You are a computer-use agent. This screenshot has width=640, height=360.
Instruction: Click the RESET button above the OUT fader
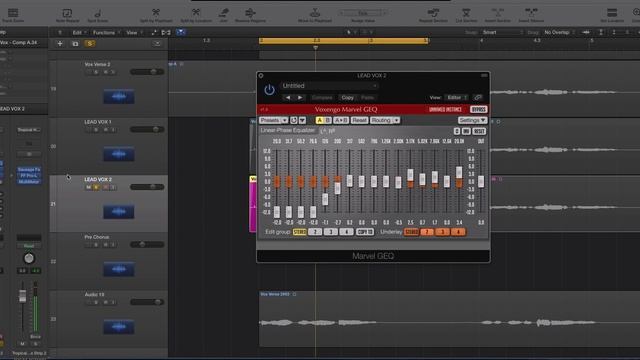click(479, 131)
